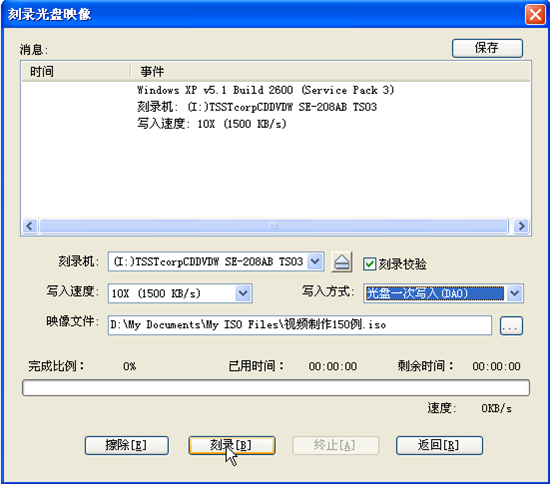This screenshot has width=550, height=484.
Task: Click the burn progress bar
Action: [x=276, y=388]
